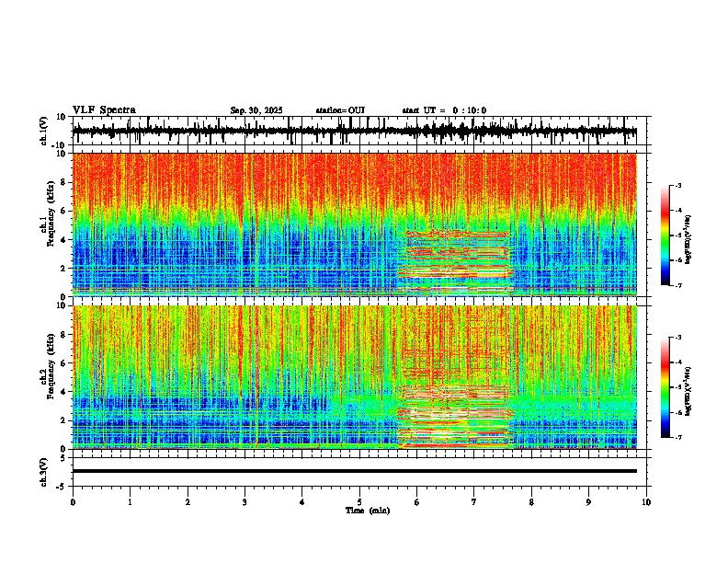Click the ch.1(V) waveform axis label
Screen dimensions: 728x563
(44, 131)
